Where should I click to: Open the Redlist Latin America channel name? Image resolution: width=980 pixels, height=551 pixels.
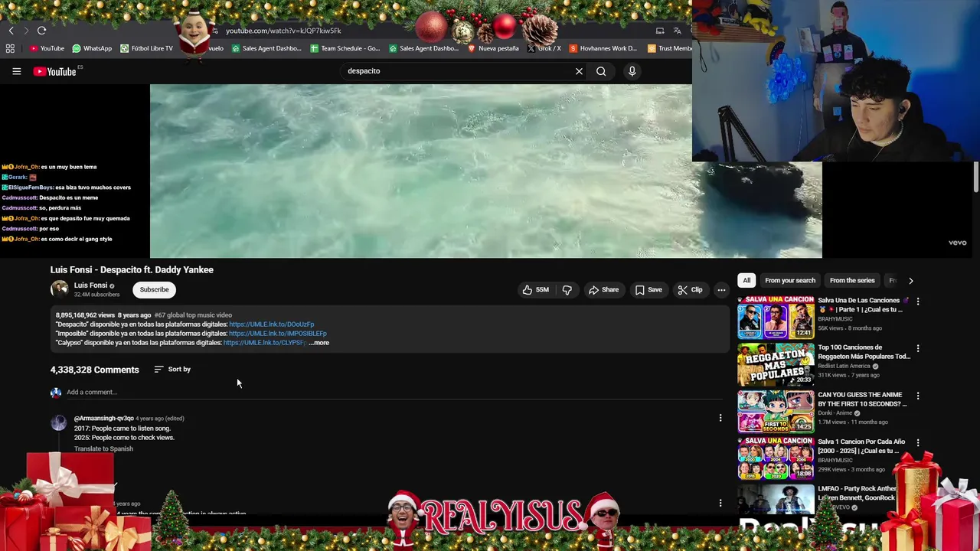(844, 366)
